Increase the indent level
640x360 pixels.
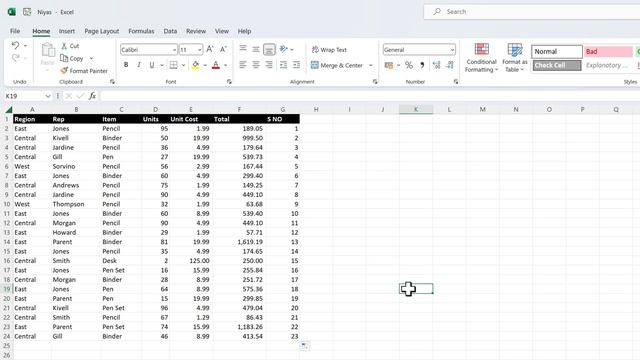click(297, 65)
